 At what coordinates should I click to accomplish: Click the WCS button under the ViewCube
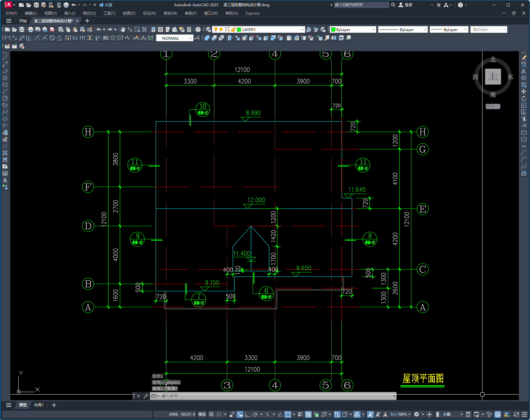click(493, 106)
